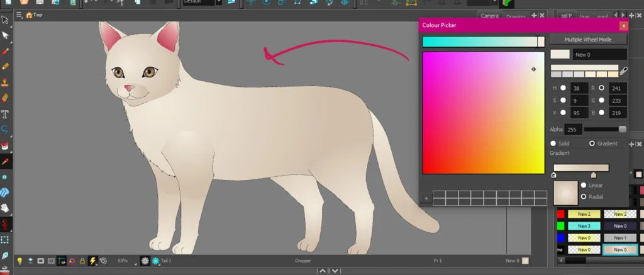Click the Alpha slider handle
This screenshot has height=275, width=644.
(622, 130)
